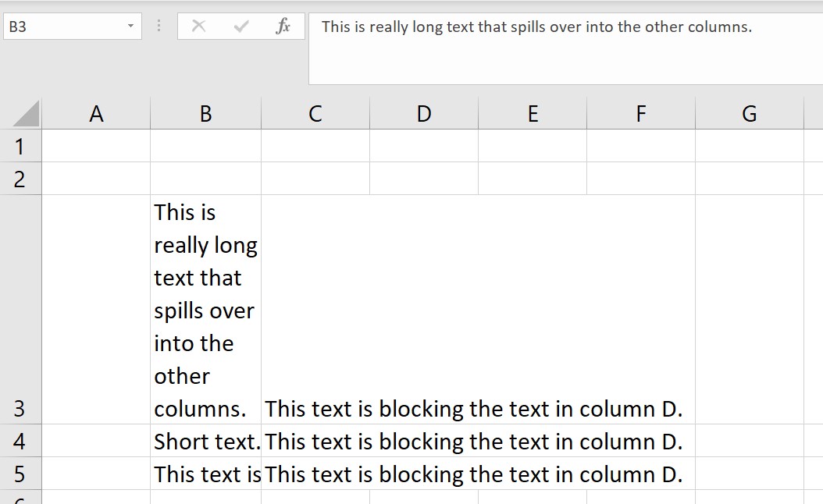Select row 1 header
The height and width of the screenshot is (504, 823).
(x=21, y=146)
